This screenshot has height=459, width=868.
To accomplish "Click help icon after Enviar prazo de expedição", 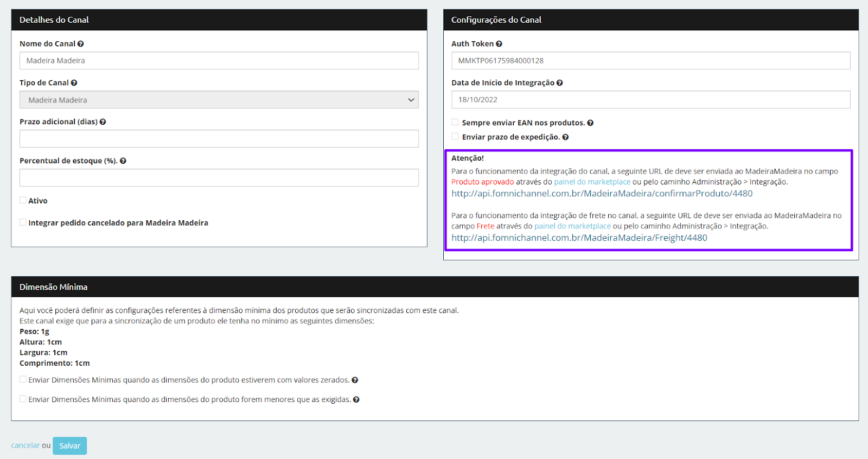I will pos(565,137).
